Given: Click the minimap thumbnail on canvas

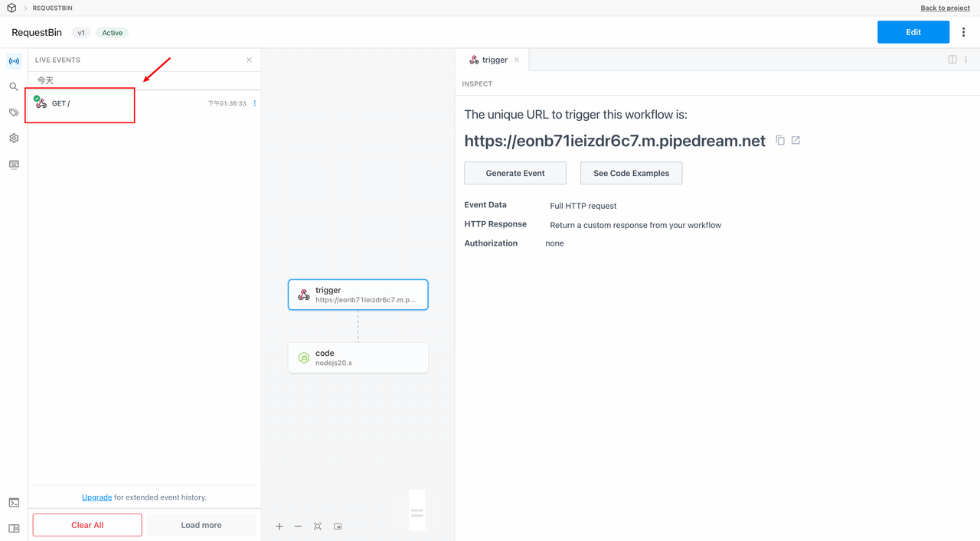Looking at the screenshot, I should coord(417,510).
